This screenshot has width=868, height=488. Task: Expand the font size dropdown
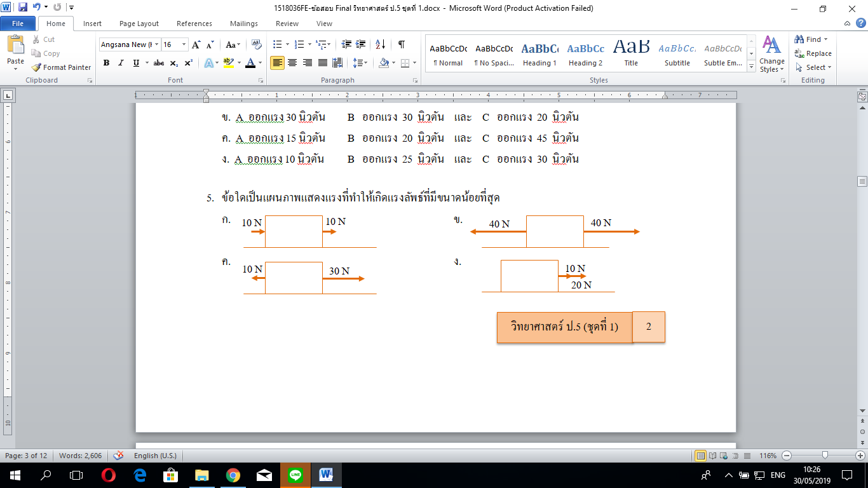(x=184, y=44)
